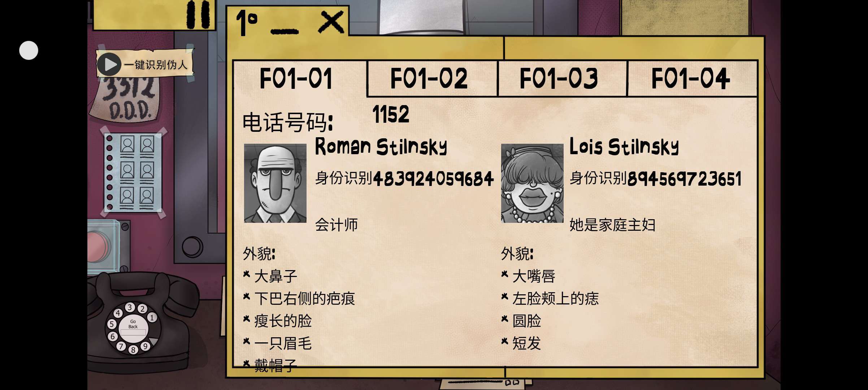Select Lois Stilnsky's portrait photo
Viewport: 868px width, 390px height.
pos(532,183)
